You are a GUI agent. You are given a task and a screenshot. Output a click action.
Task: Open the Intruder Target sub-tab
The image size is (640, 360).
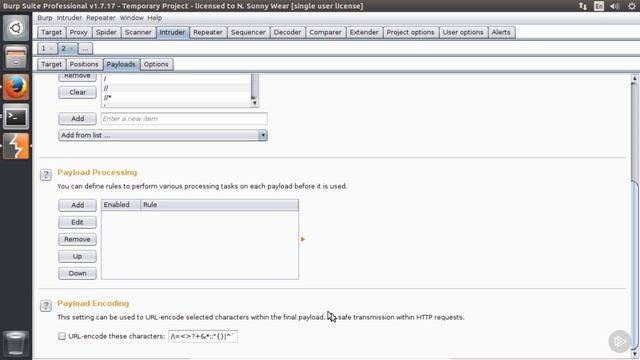51,64
